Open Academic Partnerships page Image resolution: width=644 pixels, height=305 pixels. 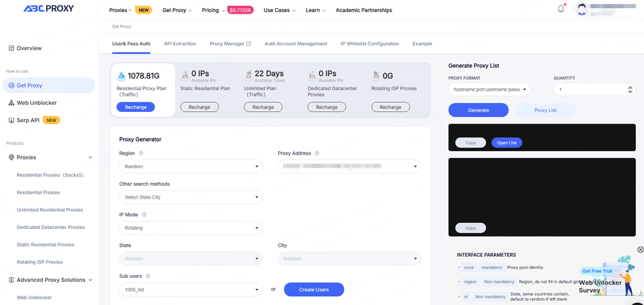364,10
